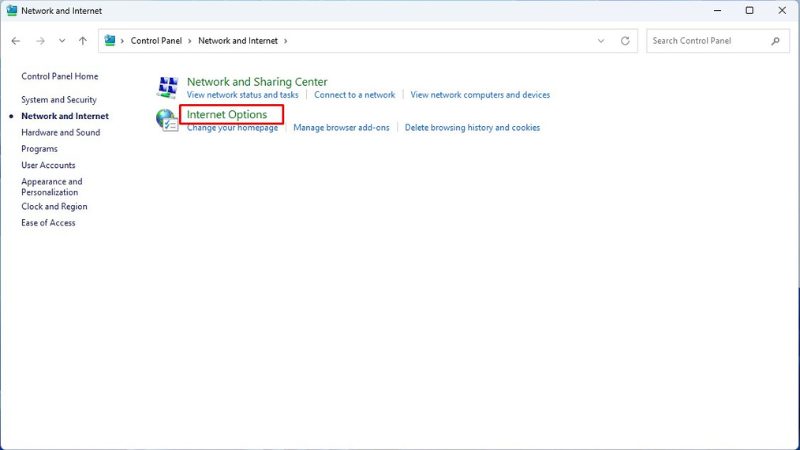
Task: Open Appearance and Personalization category
Action: pos(52,187)
